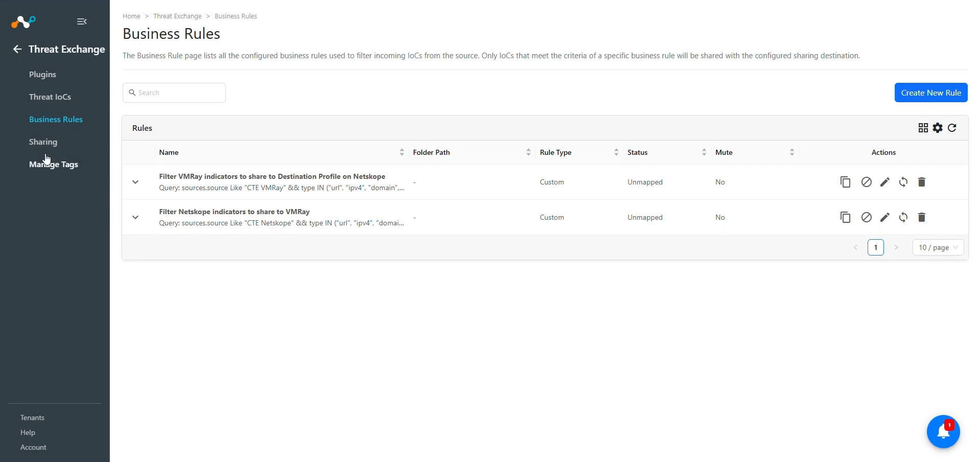Click the Create New Rule button
This screenshot has height=462, width=980.
[x=931, y=93]
